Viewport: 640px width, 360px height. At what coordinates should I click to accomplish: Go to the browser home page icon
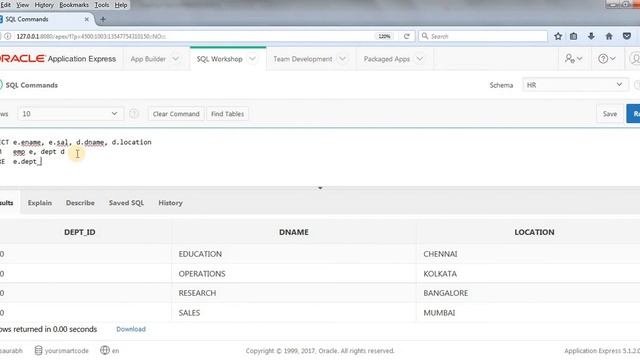[609, 36]
